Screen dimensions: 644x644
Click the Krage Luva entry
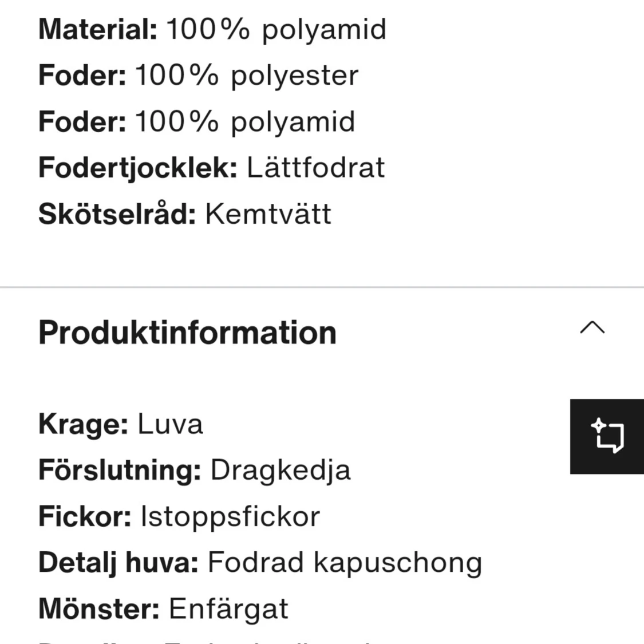(x=120, y=424)
